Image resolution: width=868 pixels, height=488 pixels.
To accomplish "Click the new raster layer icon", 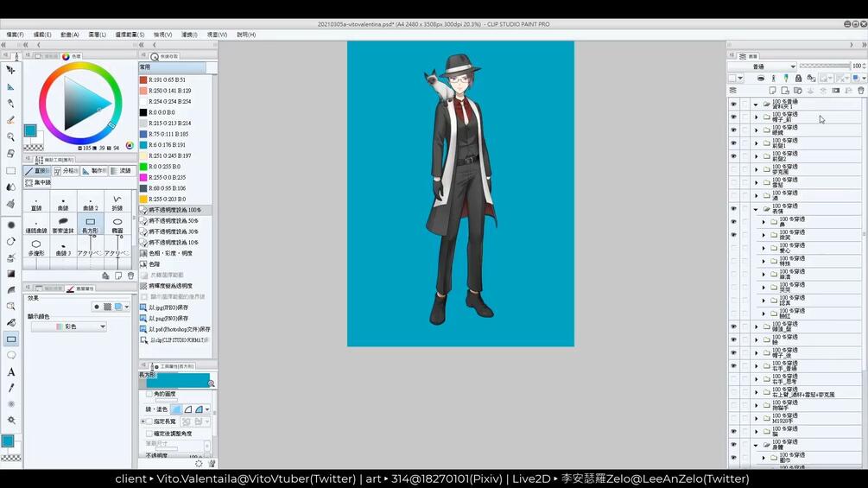I will tap(772, 90).
